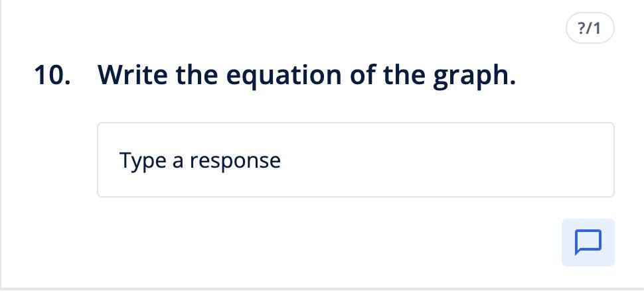Add a comment on question 10
Viewport: 644px width, 293px height.
[x=588, y=243]
